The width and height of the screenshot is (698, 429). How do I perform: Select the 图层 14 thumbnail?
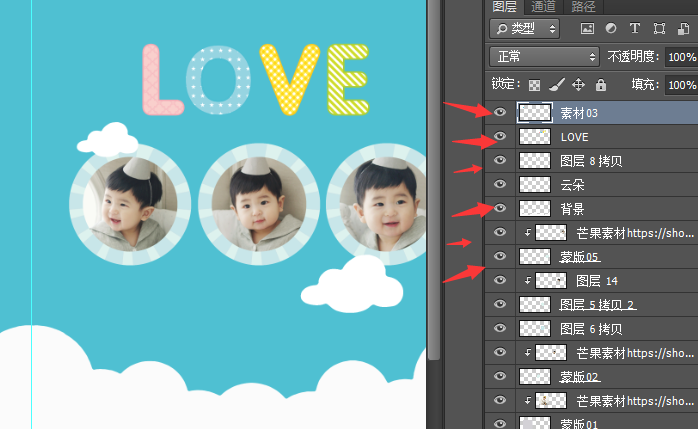pyautogui.click(x=551, y=281)
